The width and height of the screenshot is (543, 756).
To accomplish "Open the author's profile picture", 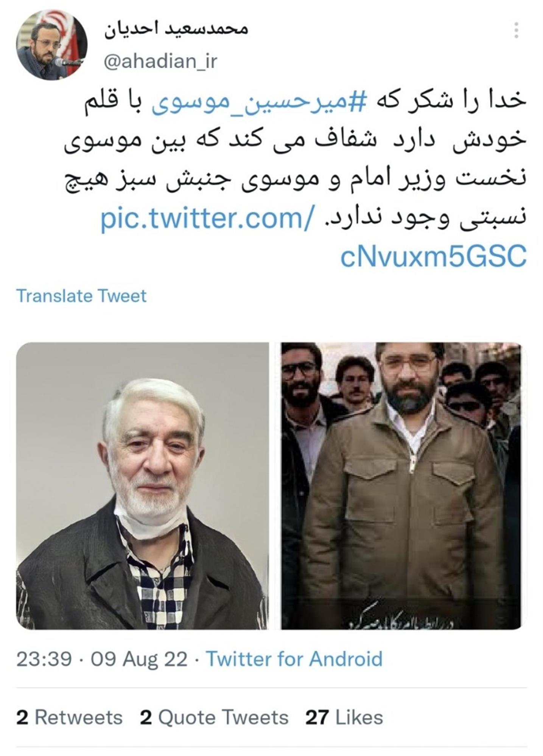I will (51, 45).
